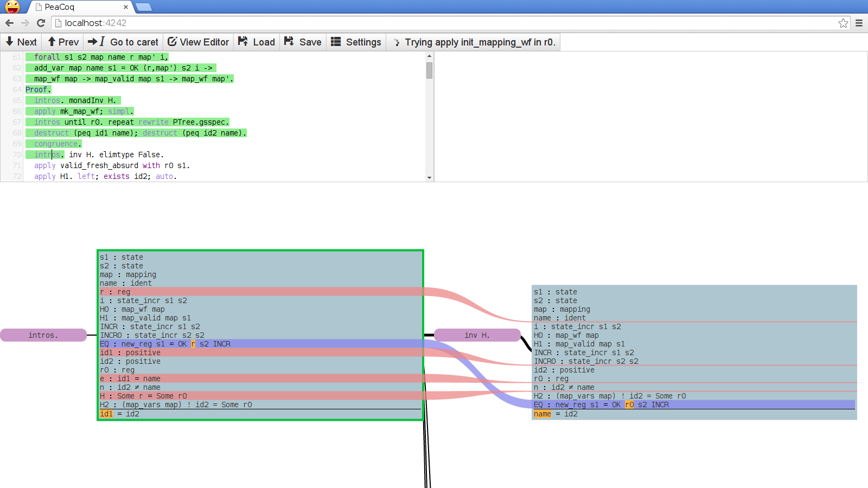This screenshot has height=488, width=868.
Task: Bookmark page using star icon
Action: point(843,23)
